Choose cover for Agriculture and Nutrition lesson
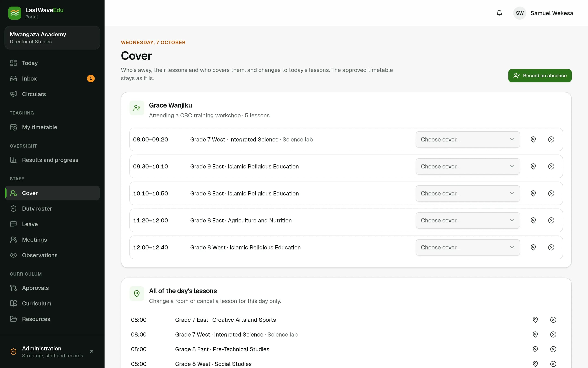 (468, 221)
